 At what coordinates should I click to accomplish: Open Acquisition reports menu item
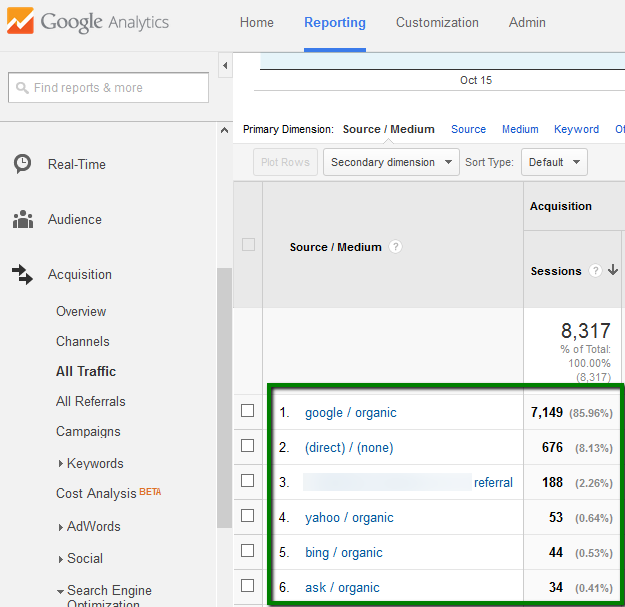point(80,274)
